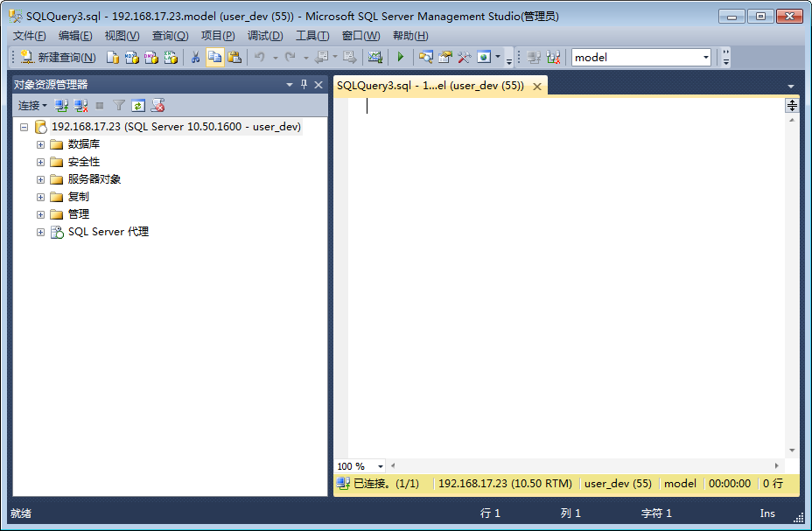Click the Paste clipboard toolbar icon

click(234, 58)
